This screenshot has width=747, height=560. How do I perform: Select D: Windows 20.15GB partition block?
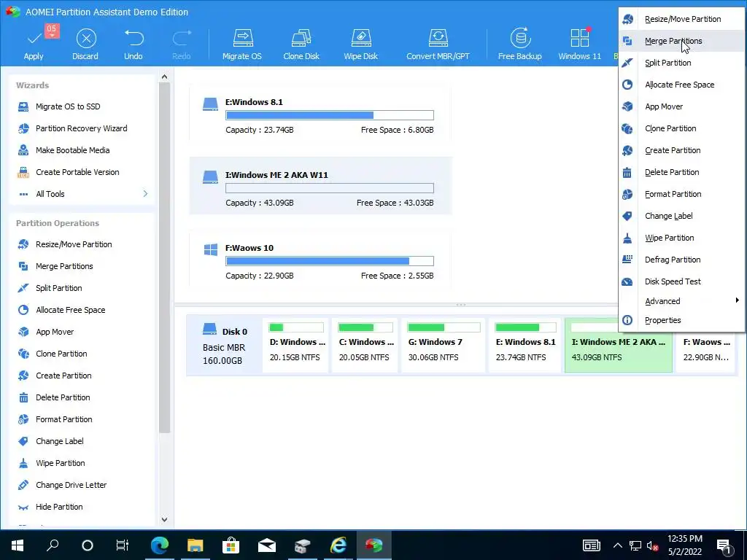(296, 346)
